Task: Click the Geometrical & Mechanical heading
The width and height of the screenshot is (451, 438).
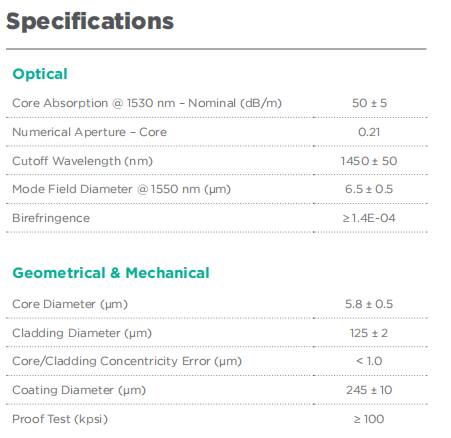Action: coord(111,273)
